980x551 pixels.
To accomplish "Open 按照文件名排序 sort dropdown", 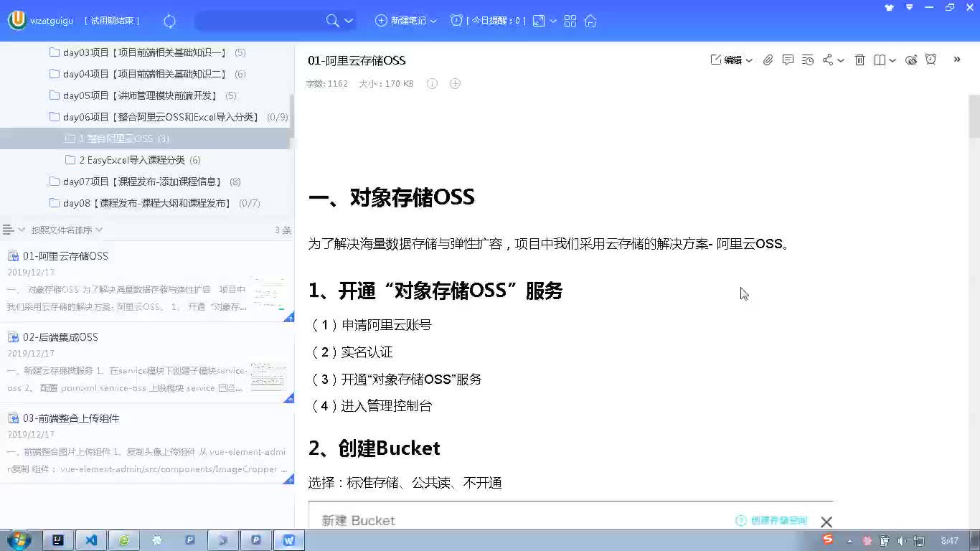I will 67,230.
